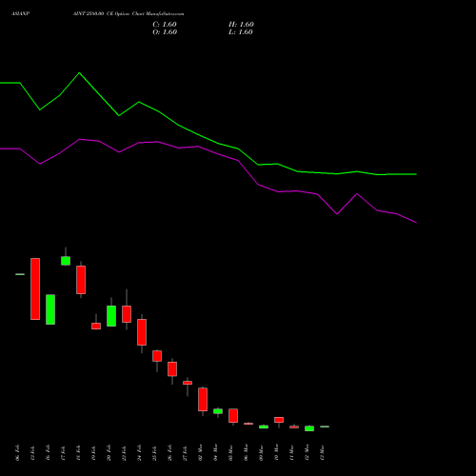Screen dimensions: 476x476
Task: Click the '09 Mar' date label
Action: point(261,453)
